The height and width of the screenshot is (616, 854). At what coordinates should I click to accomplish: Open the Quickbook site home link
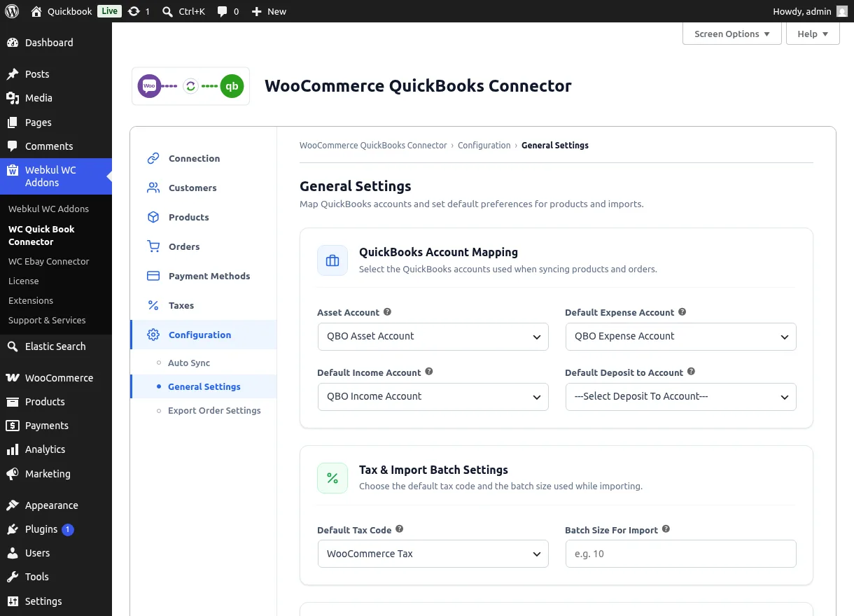[62, 11]
